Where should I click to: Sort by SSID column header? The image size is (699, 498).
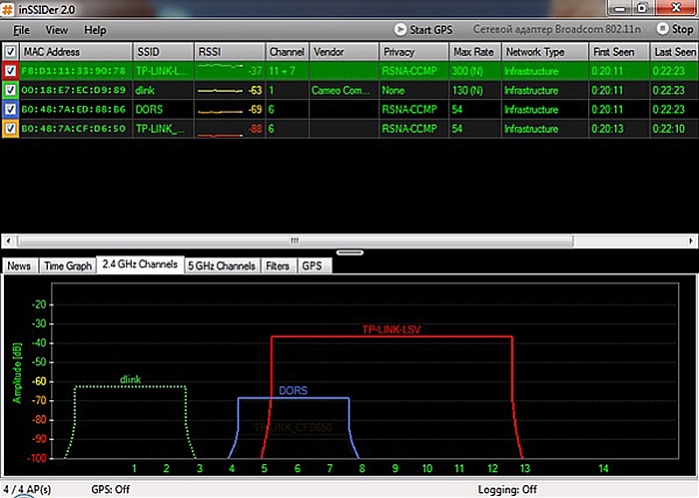coord(163,52)
